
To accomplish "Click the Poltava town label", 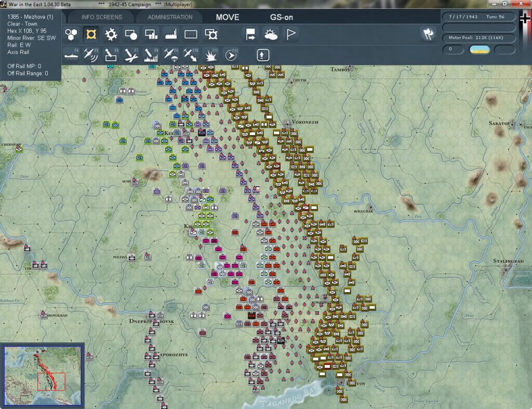I will [x=120, y=257].
